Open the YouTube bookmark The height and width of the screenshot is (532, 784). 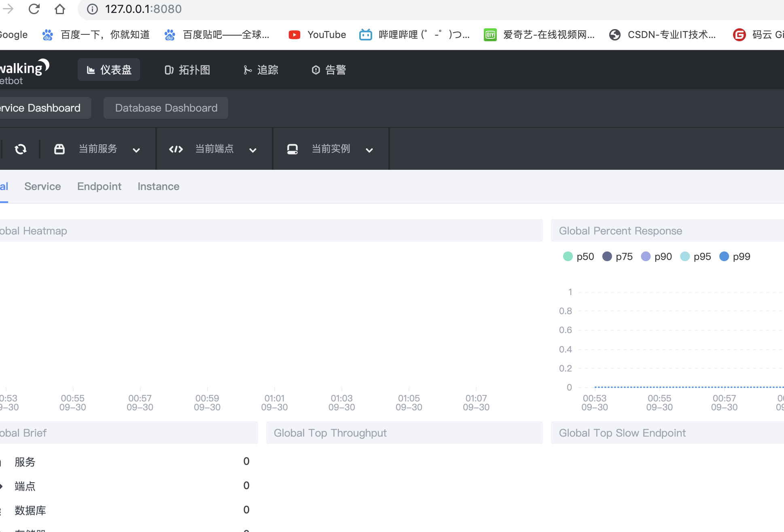click(317, 35)
